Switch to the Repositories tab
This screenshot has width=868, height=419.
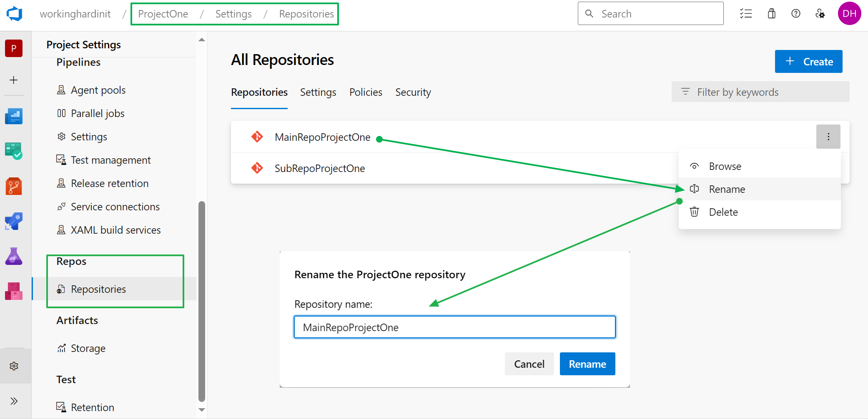(259, 92)
